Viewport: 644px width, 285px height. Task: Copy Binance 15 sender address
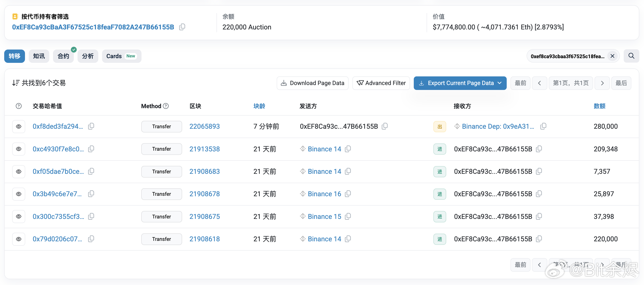click(x=348, y=216)
